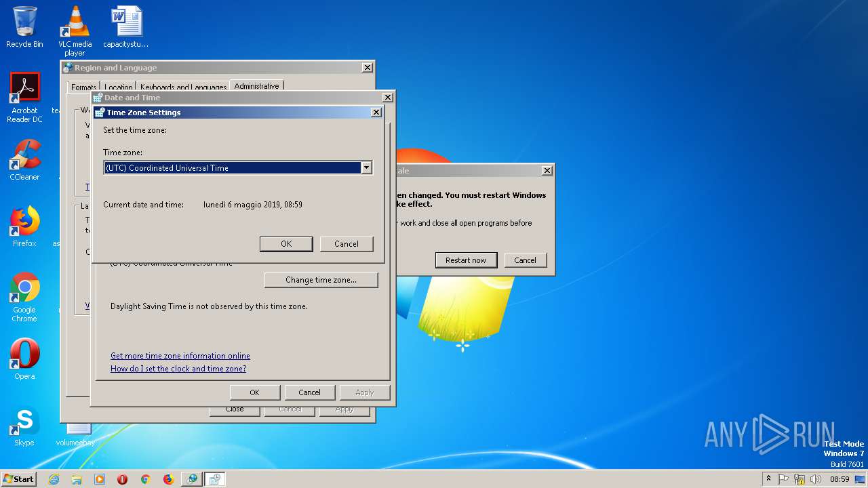The height and width of the screenshot is (488, 868).
Task: Confirm Time Zone Settings with OK
Action: (286, 244)
